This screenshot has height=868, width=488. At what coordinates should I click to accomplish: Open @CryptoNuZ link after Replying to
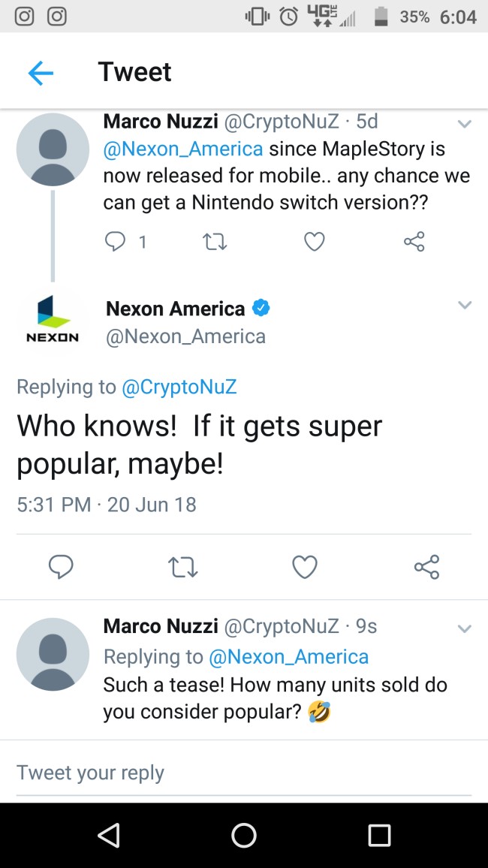point(179,387)
